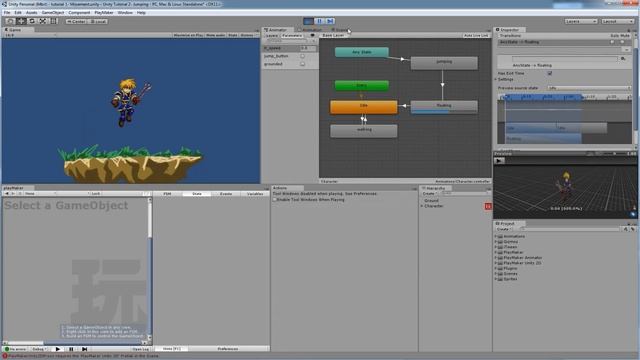Open the Window menu

(125, 13)
